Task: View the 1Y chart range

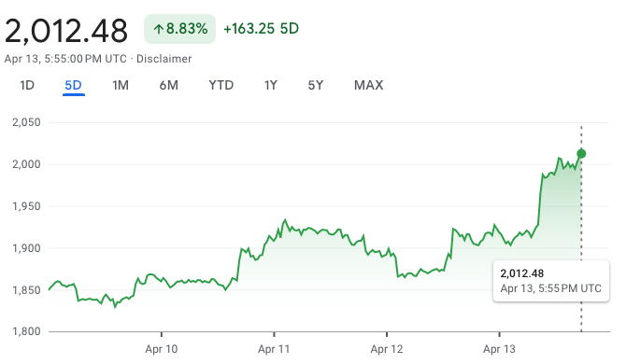Action: (270, 85)
